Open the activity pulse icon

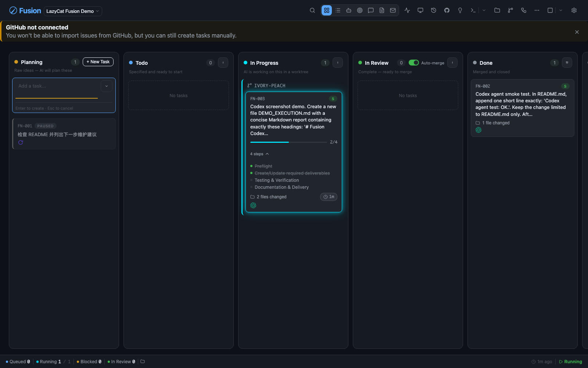click(407, 10)
